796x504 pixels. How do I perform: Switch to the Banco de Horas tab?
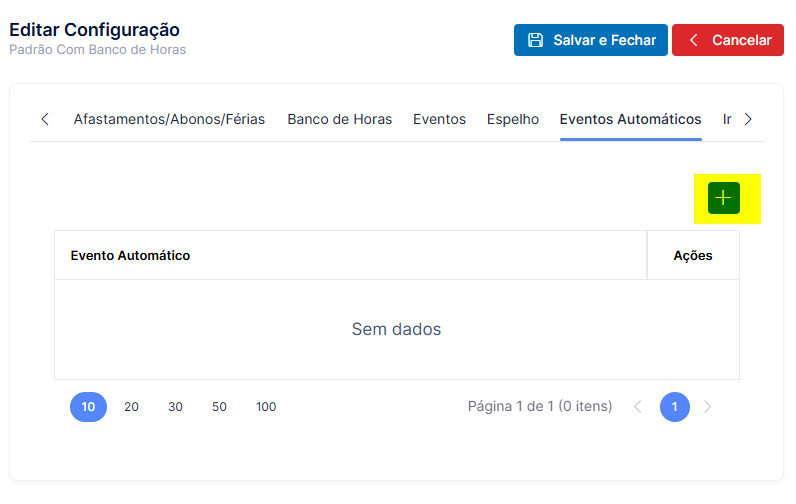click(340, 119)
